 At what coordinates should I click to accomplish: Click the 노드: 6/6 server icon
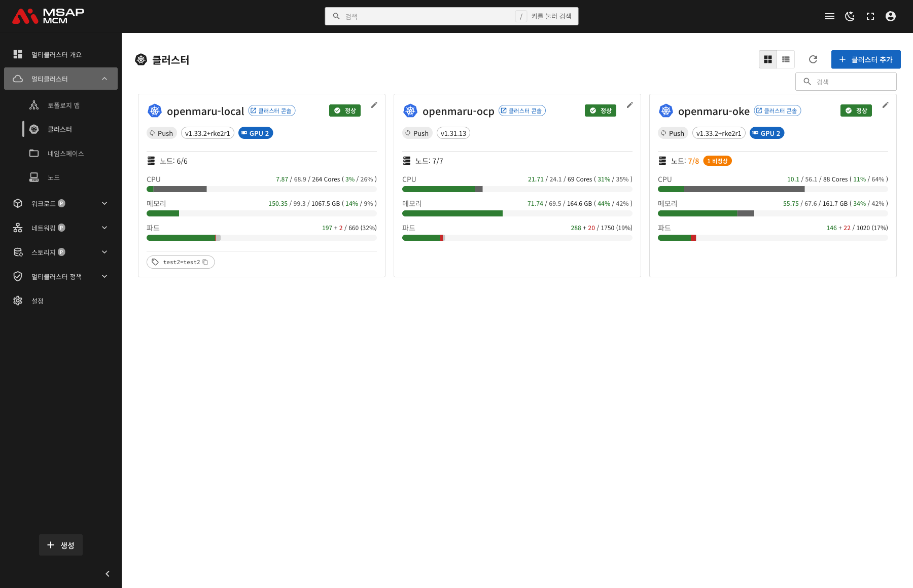(151, 161)
